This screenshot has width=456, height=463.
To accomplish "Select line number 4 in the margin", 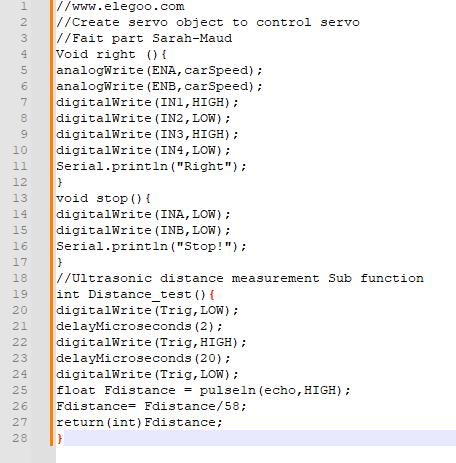I will tap(24, 54).
